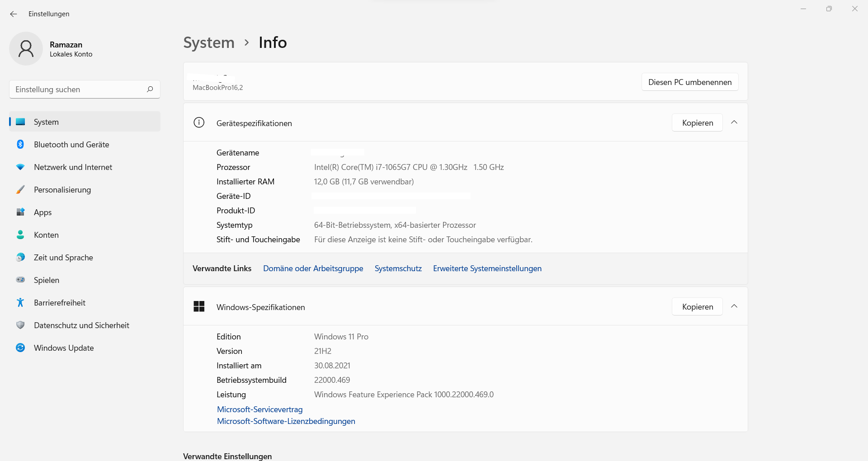This screenshot has height=461, width=868.
Task: Open Microsoft-Software-Lizenzbedingungen link
Action: 286,421
